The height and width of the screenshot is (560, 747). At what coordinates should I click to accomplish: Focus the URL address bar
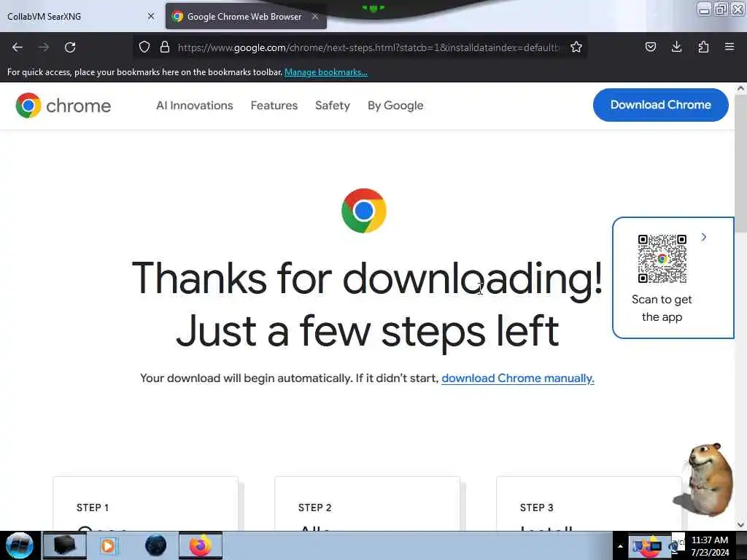369,47
